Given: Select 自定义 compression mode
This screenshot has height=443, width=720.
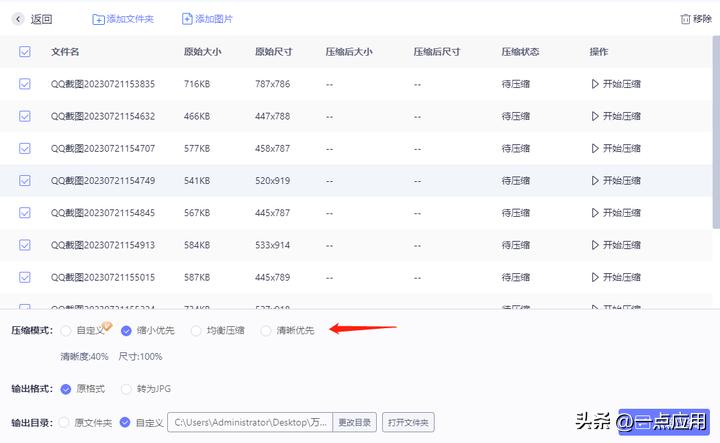Looking at the screenshot, I should (66, 331).
